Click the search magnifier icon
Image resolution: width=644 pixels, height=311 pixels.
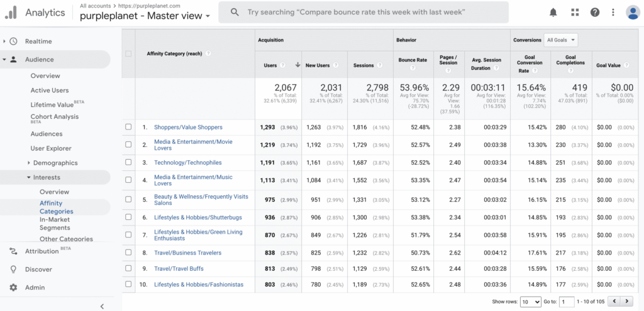tap(235, 13)
